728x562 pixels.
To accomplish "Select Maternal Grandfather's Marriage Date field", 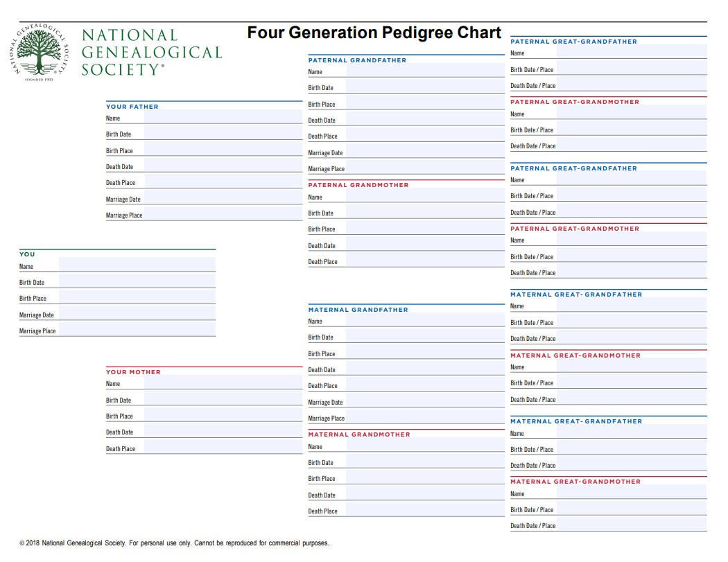I will (425, 401).
